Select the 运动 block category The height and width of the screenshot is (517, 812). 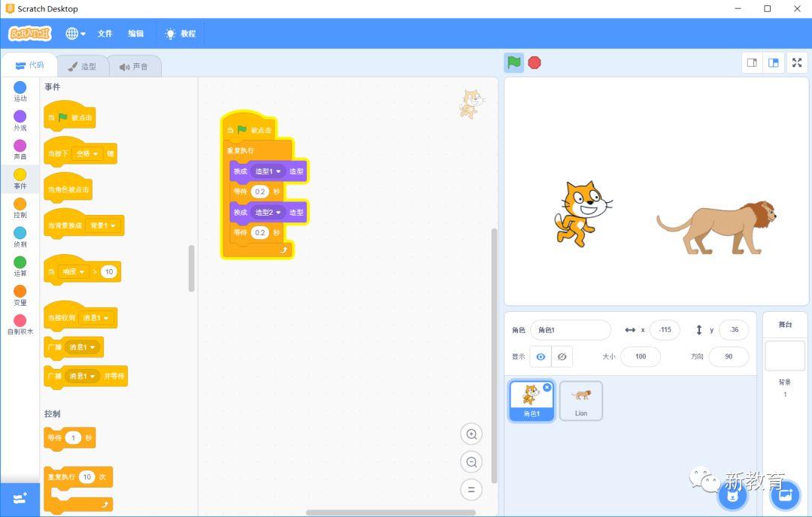[20, 91]
